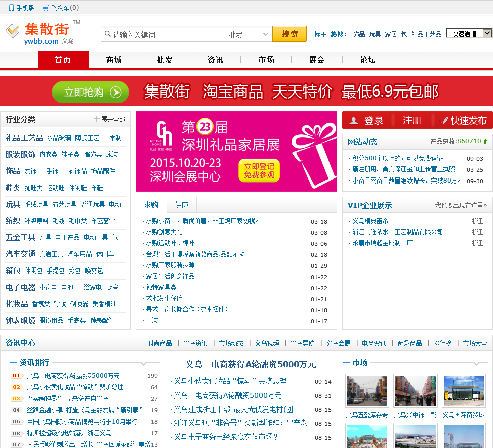Open the 钟表眼镜 category
The width and height of the screenshot is (493, 448).
coord(20,320)
